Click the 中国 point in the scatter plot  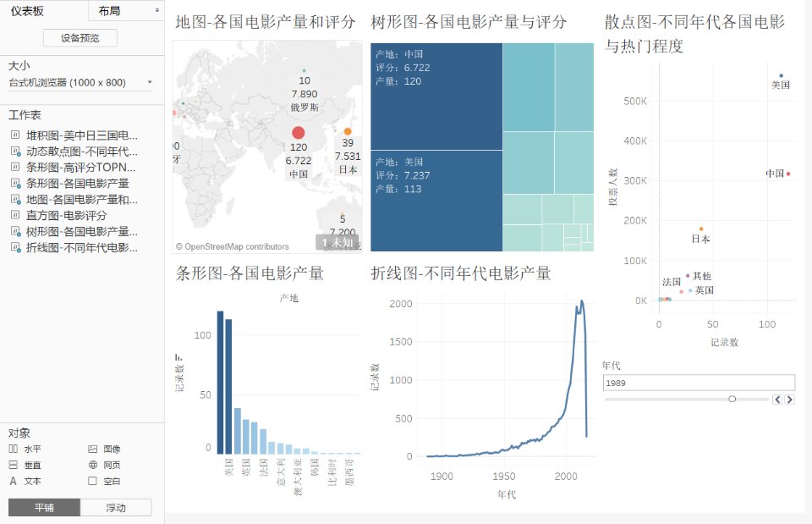[x=788, y=174]
